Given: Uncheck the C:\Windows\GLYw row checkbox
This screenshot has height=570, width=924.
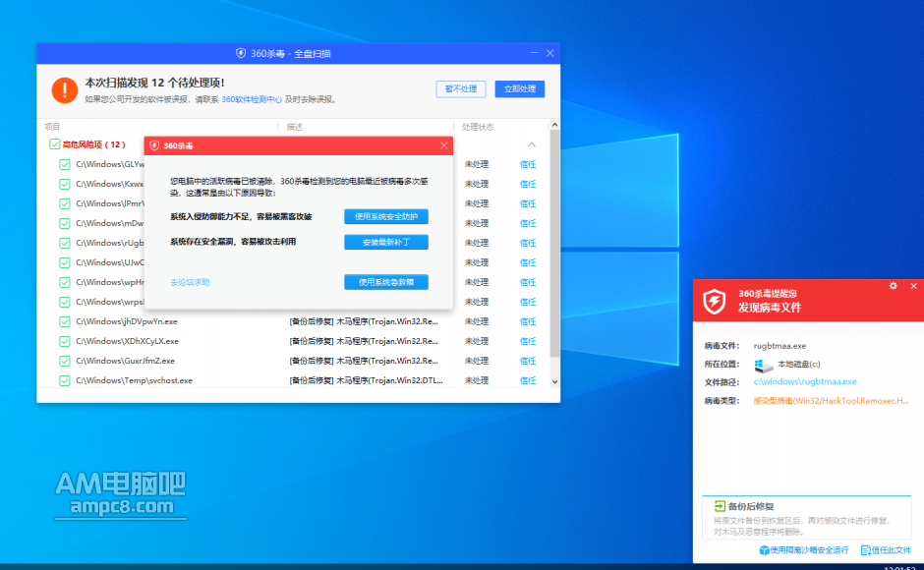Looking at the screenshot, I should click(65, 164).
